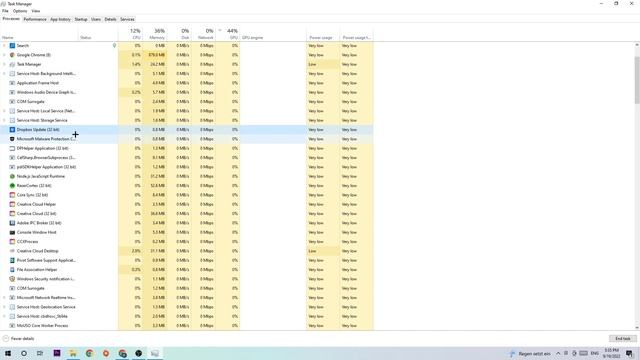Open Adobe Premiere from the taskbar
640x360 pixels.
[x=57, y=353]
